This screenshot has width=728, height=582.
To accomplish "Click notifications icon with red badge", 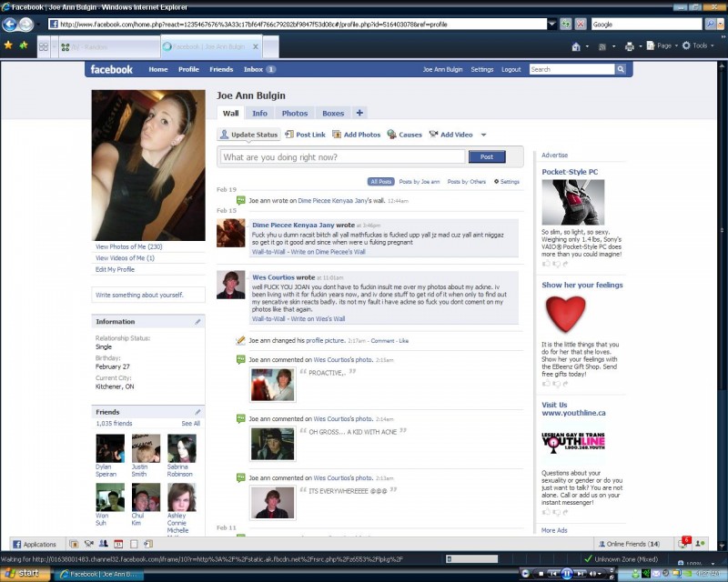I will [x=684, y=543].
